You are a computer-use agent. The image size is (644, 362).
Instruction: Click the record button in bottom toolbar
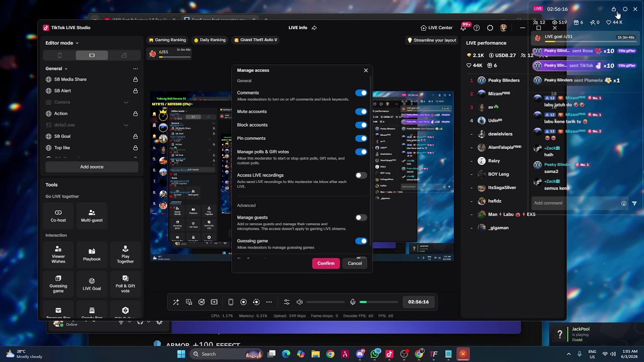(x=244, y=302)
